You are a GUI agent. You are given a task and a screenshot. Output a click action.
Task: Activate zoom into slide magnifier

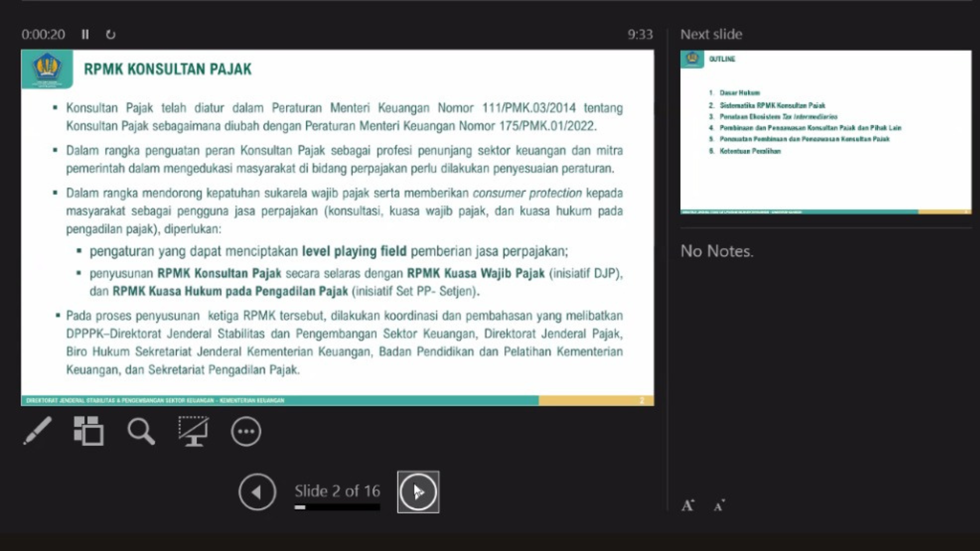tap(141, 431)
